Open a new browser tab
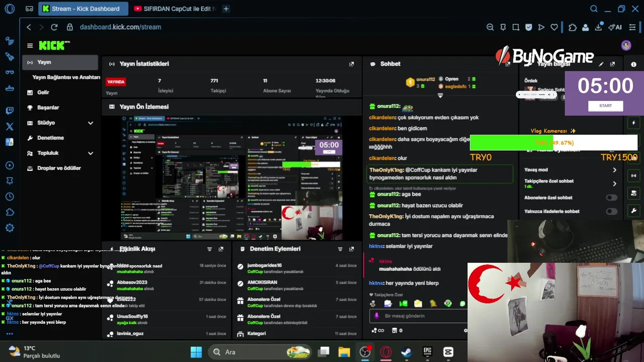Viewport: 644px width, 362px height. click(x=226, y=9)
